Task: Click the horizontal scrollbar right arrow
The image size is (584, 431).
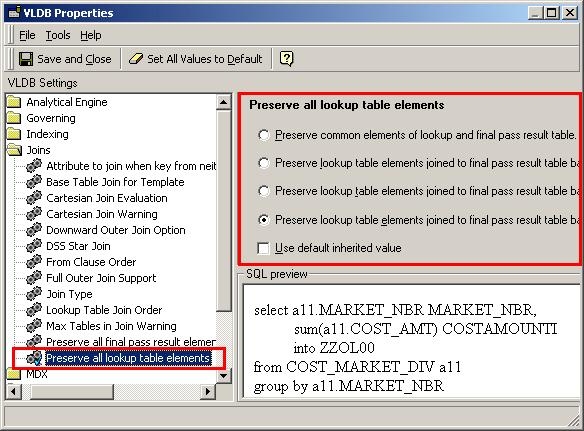Action: (x=207, y=392)
